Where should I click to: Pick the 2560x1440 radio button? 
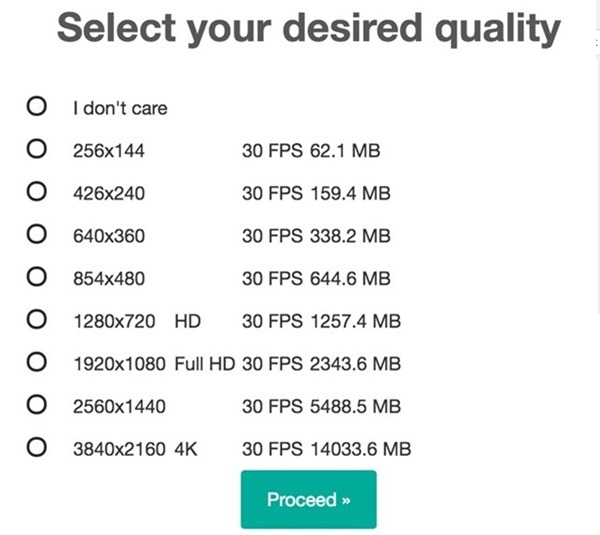(x=37, y=406)
